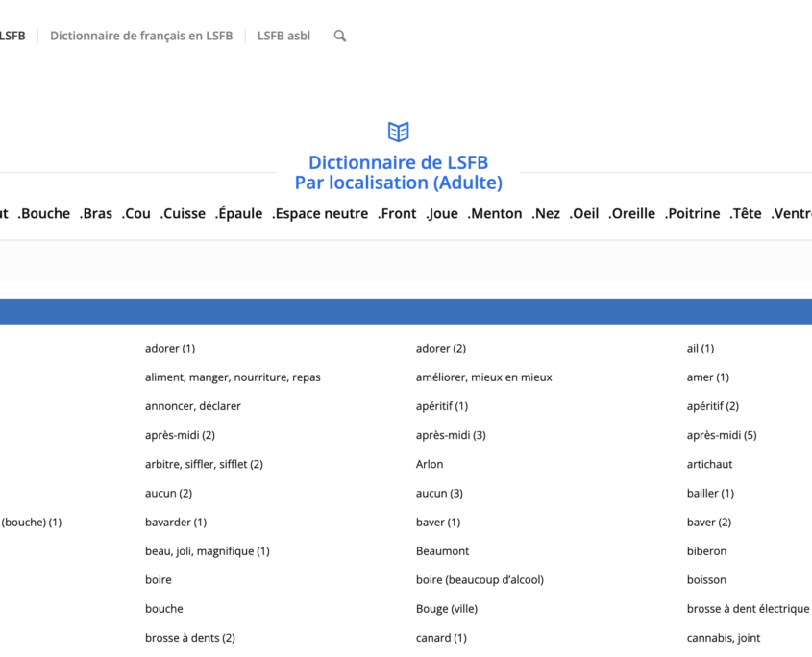Open the bouche entry
The image size is (812, 657).
pyautogui.click(x=163, y=609)
